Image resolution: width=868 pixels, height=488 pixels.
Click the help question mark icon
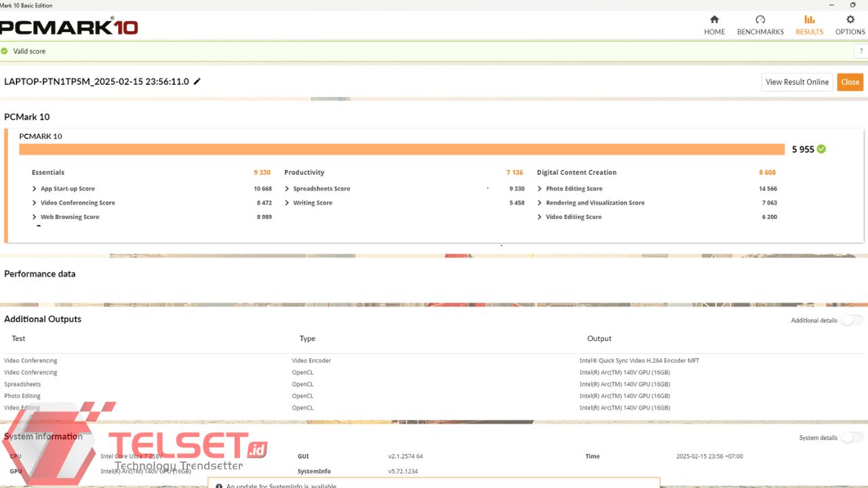pos(861,52)
